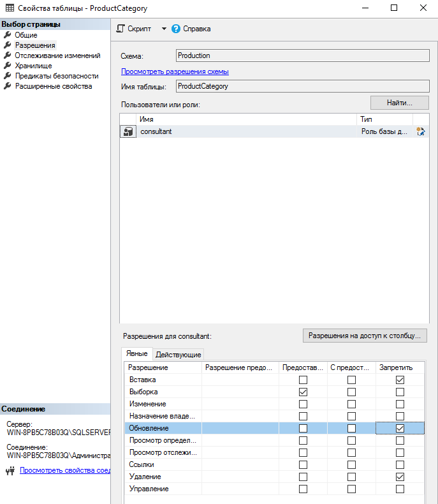Select the Управление permission row

[275, 489]
